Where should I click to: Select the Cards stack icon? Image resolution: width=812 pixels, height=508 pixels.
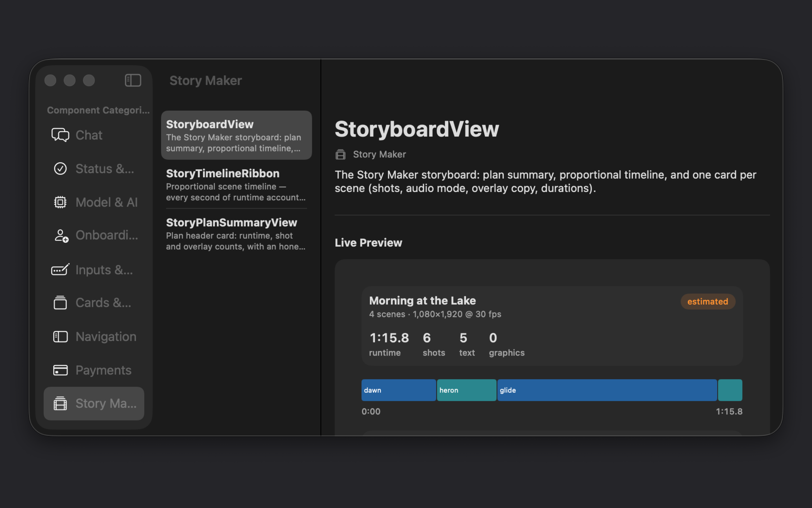(60, 303)
